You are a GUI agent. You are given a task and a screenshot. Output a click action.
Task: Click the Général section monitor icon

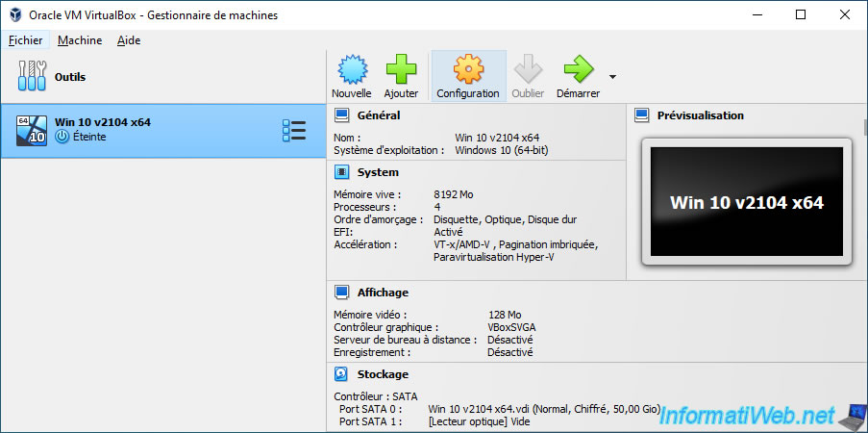pyautogui.click(x=342, y=115)
